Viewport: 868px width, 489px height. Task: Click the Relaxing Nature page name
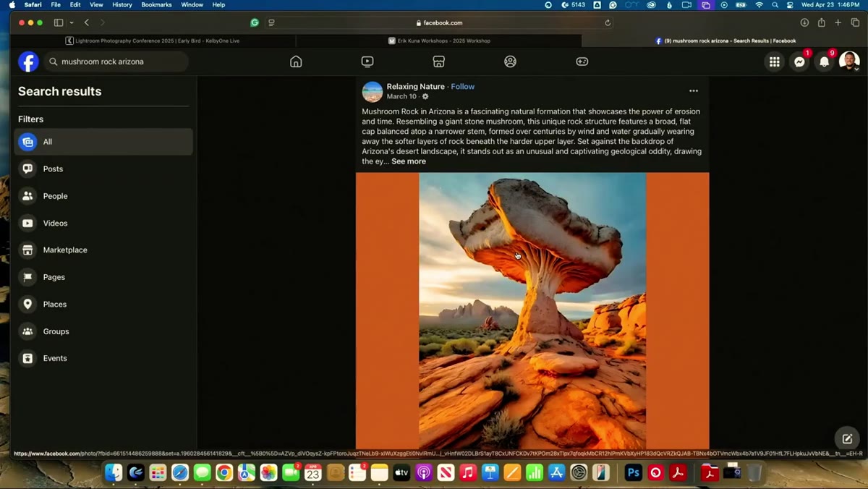pos(415,86)
